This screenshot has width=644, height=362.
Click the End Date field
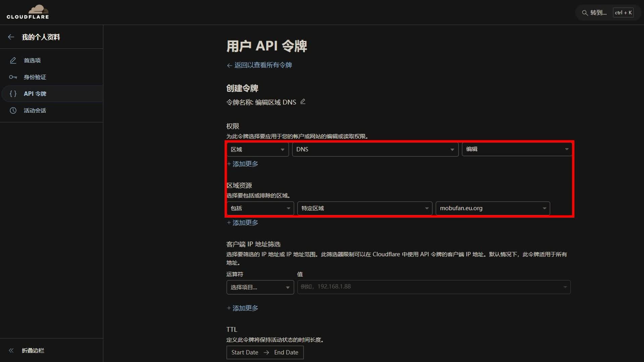[286, 353]
